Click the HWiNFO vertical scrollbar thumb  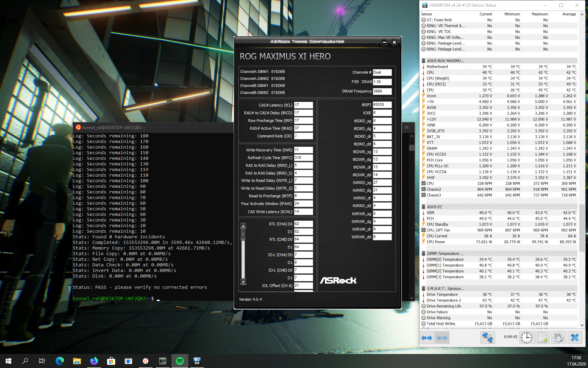pos(582,228)
